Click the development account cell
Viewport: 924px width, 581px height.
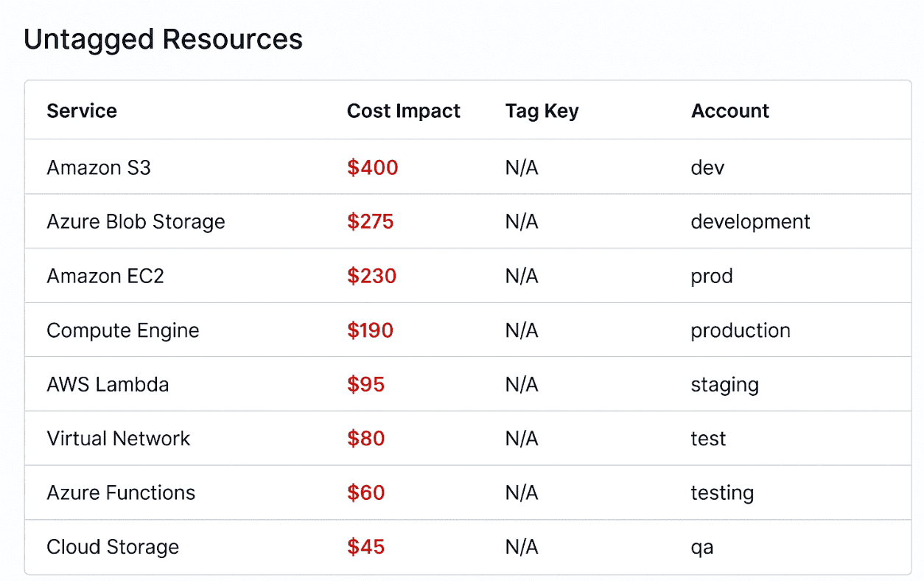(x=750, y=222)
